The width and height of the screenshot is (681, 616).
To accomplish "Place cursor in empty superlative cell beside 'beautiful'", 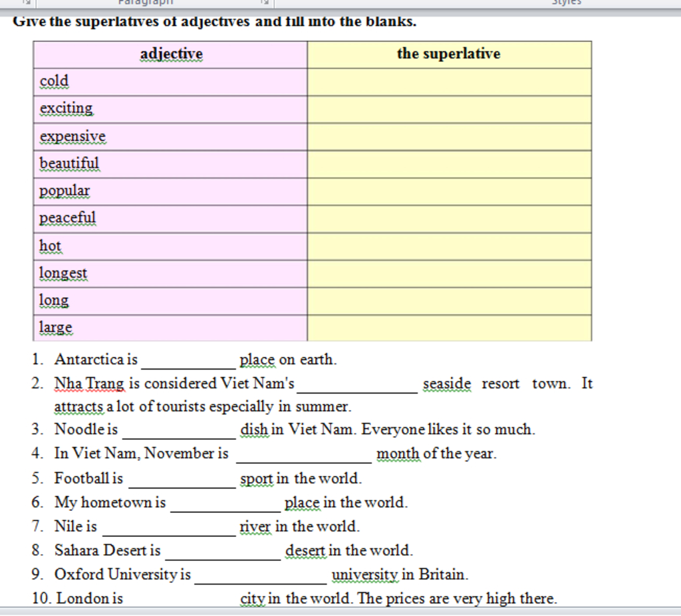I will click(449, 164).
